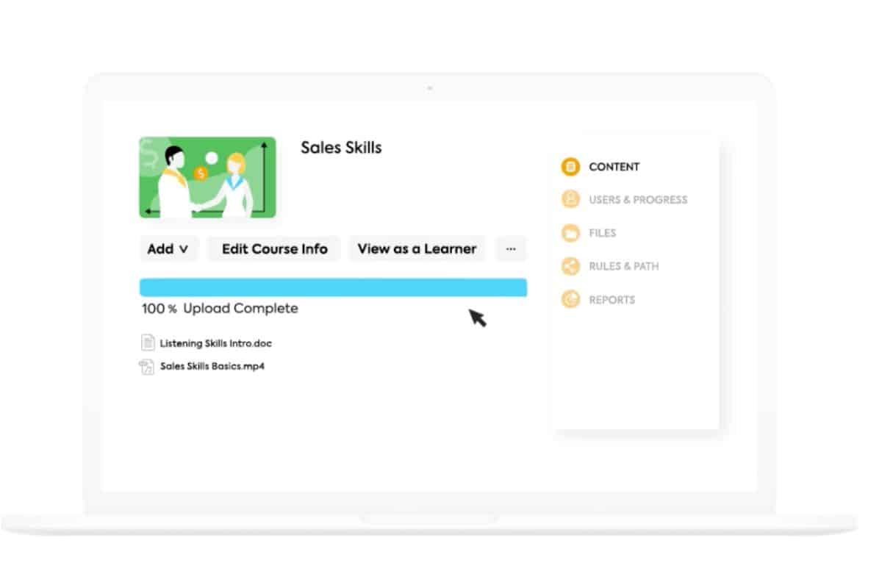Image resolution: width=882 pixels, height=588 pixels.
Task: Click the Edit Course Info button
Action: tap(274, 249)
